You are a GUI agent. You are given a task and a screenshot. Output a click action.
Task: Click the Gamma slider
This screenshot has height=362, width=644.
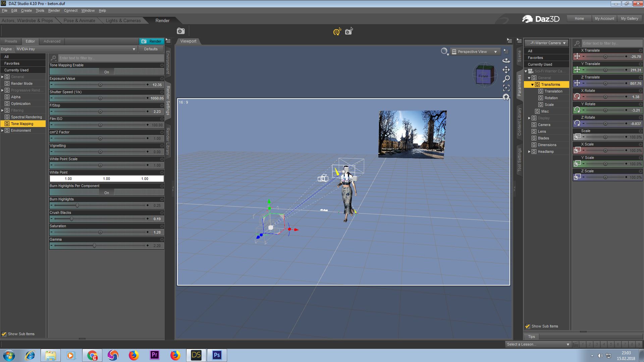pos(100,246)
